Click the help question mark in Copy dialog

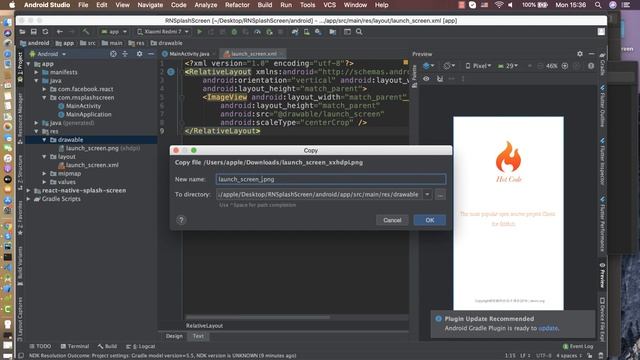[181, 220]
